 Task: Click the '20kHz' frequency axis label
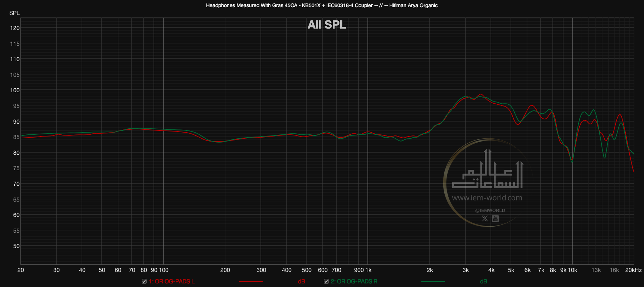point(633,270)
